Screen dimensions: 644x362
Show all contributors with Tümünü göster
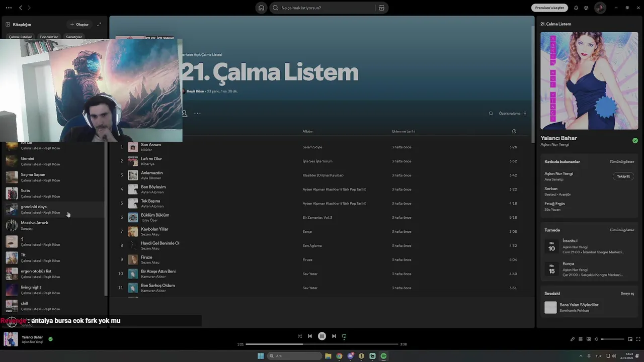[622, 161]
